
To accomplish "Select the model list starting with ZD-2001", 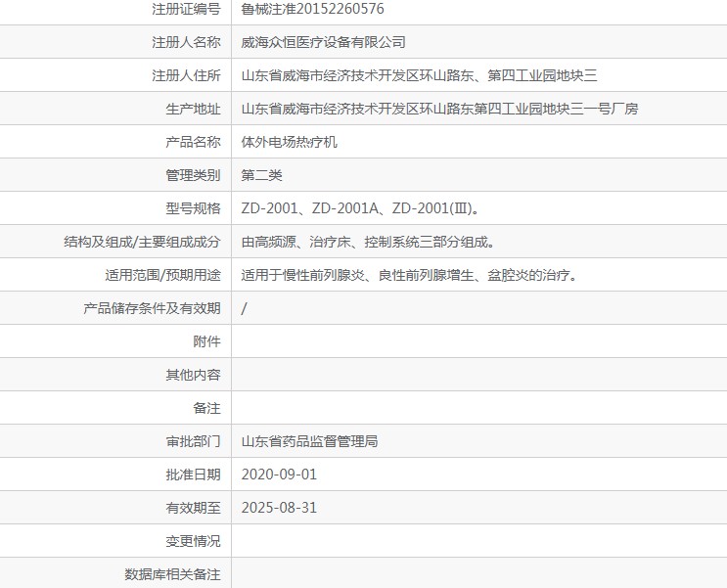I will pos(360,208).
